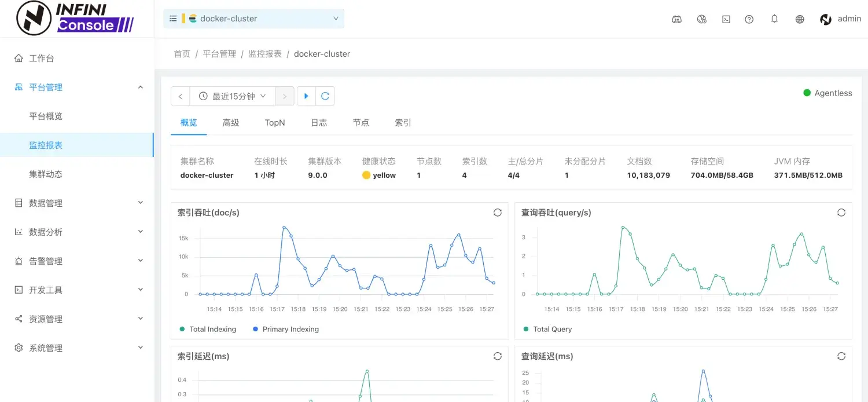Click the help question mark icon
Image resolution: width=868 pixels, height=402 pixels.
pos(749,19)
